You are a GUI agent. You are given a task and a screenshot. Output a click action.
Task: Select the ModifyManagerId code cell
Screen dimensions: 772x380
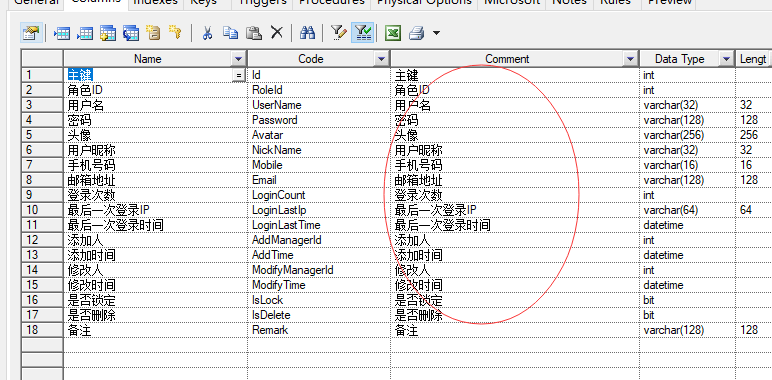click(319, 270)
